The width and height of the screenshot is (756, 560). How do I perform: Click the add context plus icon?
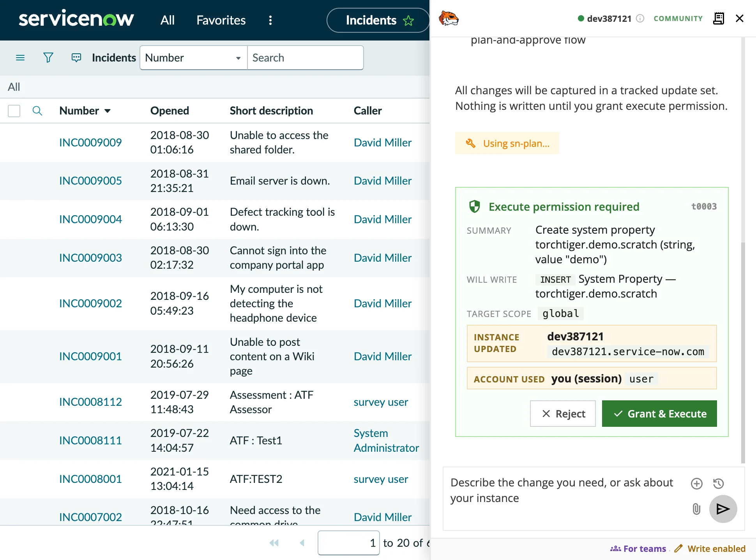(696, 483)
